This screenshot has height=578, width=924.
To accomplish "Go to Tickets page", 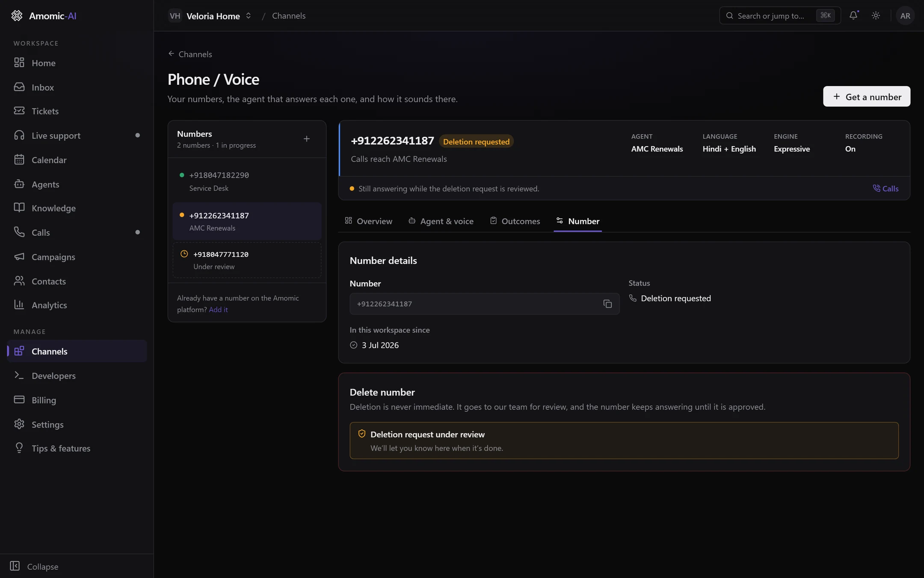I will 77,111.
